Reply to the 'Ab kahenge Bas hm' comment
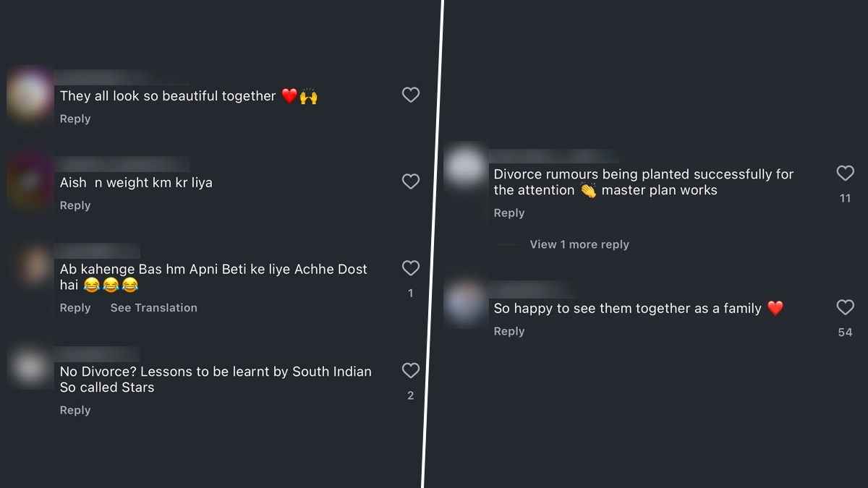Viewport: 868px width, 488px height. pyautogui.click(x=75, y=308)
